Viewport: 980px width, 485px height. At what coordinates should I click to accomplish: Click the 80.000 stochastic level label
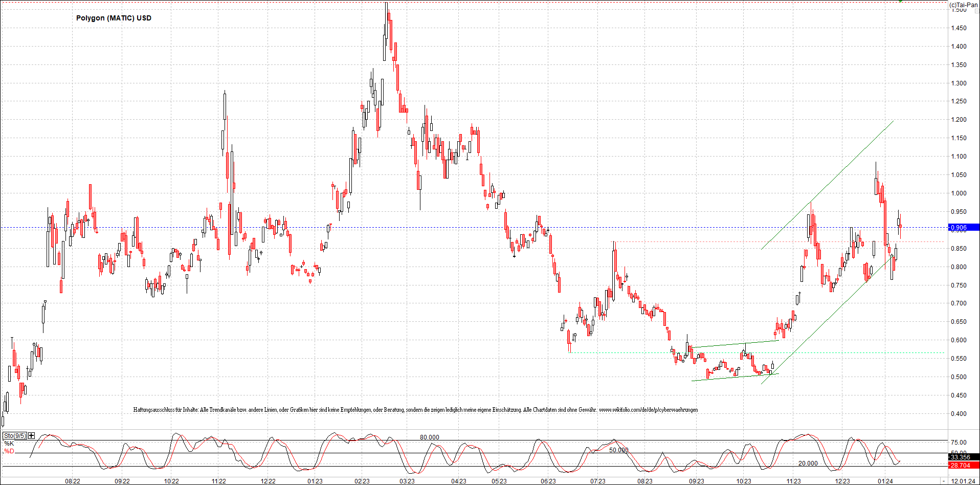430,437
